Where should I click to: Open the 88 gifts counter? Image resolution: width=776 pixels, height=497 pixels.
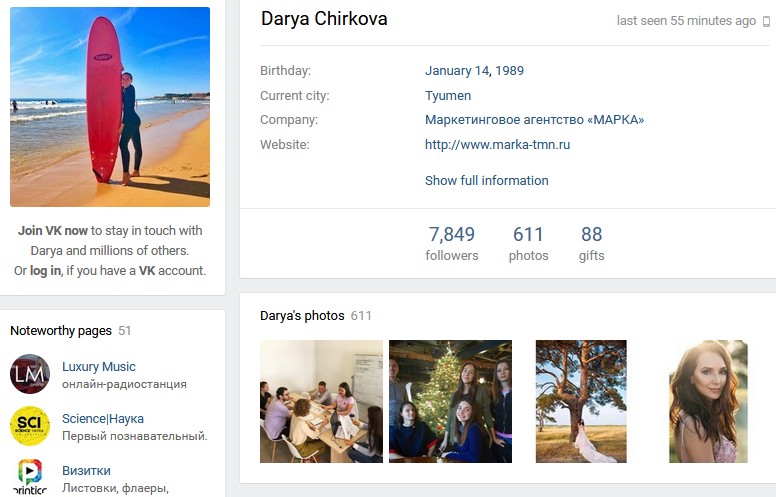(x=591, y=243)
